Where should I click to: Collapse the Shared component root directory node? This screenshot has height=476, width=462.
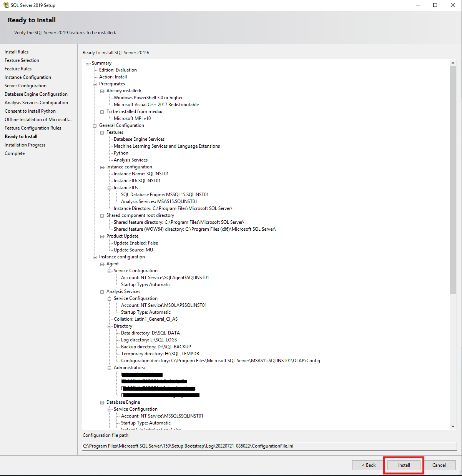coord(102,215)
